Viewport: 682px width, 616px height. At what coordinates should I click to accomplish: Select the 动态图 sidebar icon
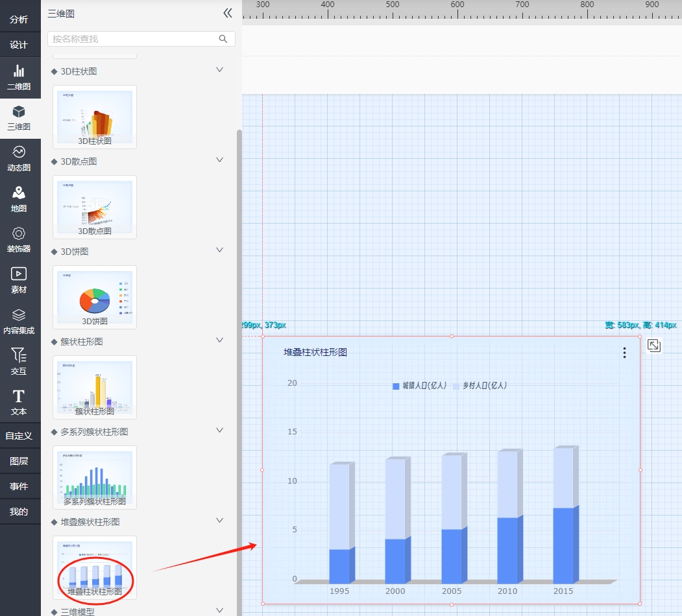(19, 158)
